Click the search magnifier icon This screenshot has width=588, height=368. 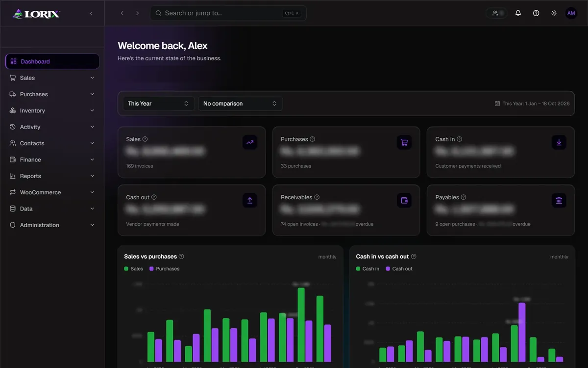coord(158,13)
